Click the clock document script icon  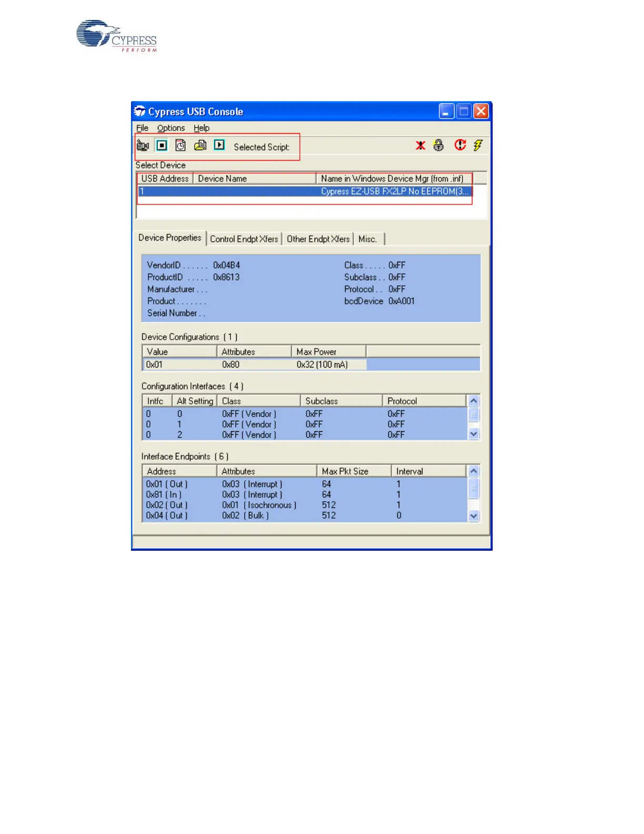tap(180, 145)
